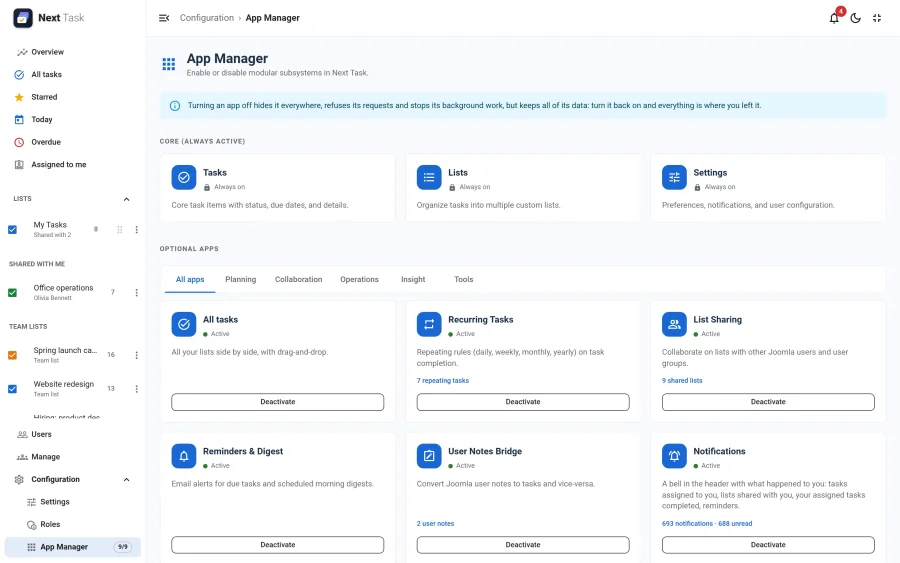Switch to the Operations tab
Viewport: 900px width, 563px height.
(359, 279)
